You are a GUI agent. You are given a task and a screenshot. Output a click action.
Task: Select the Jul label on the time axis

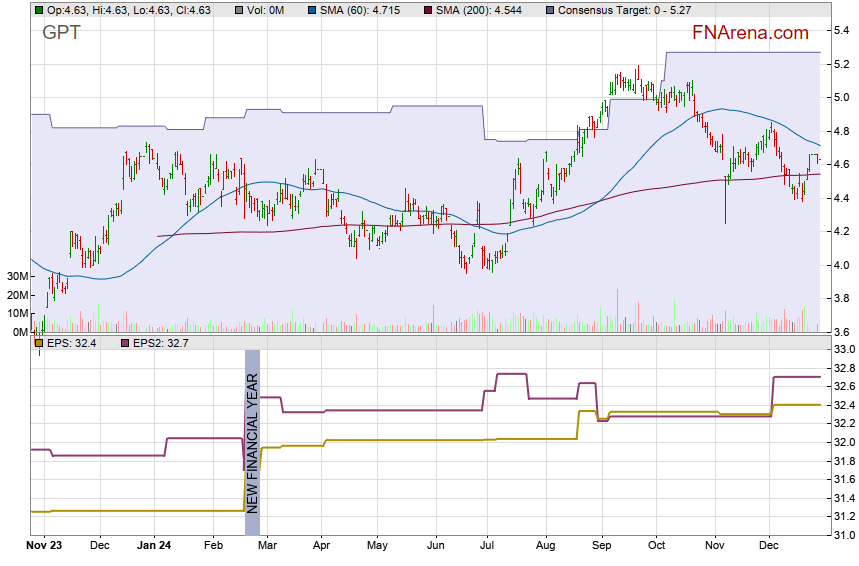[x=489, y=547]
